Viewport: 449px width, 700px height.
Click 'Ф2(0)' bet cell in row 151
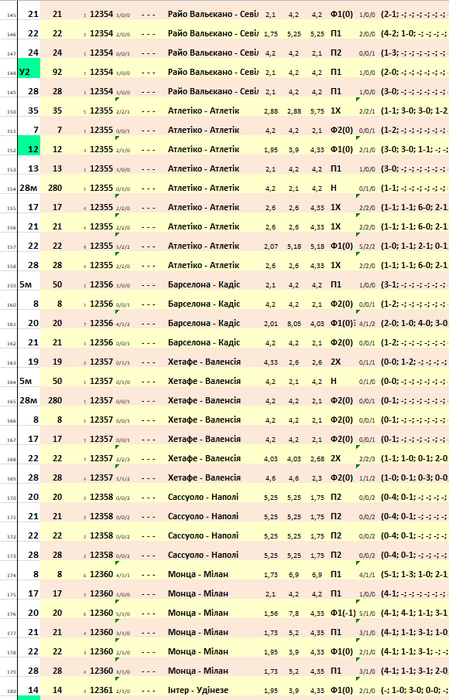[x=341, y=130]
